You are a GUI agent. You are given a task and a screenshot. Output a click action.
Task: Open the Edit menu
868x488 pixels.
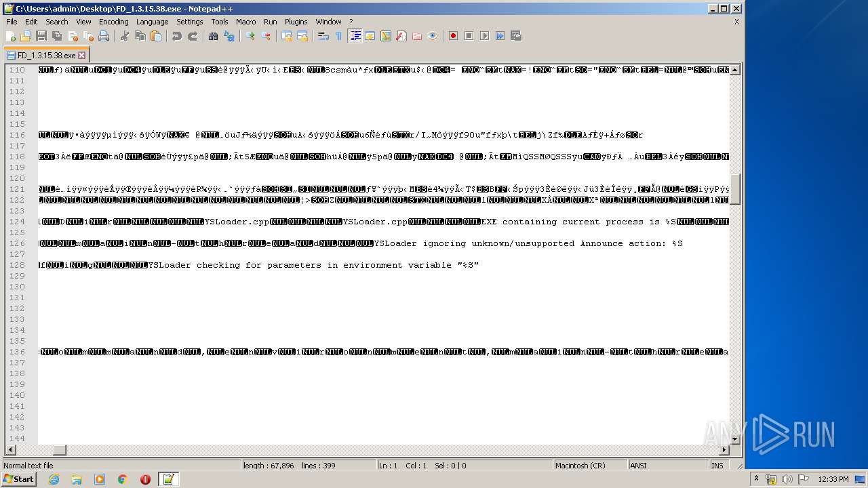click(31, 22)
